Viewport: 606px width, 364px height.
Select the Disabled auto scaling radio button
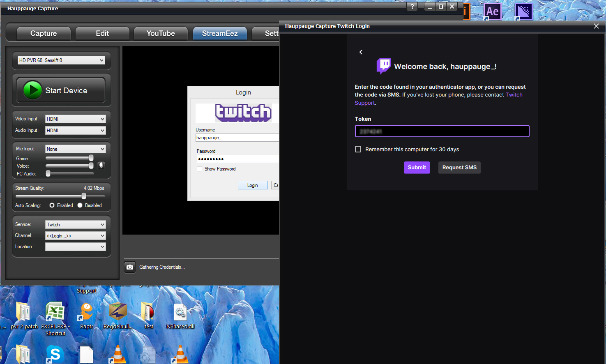(80, 205)
